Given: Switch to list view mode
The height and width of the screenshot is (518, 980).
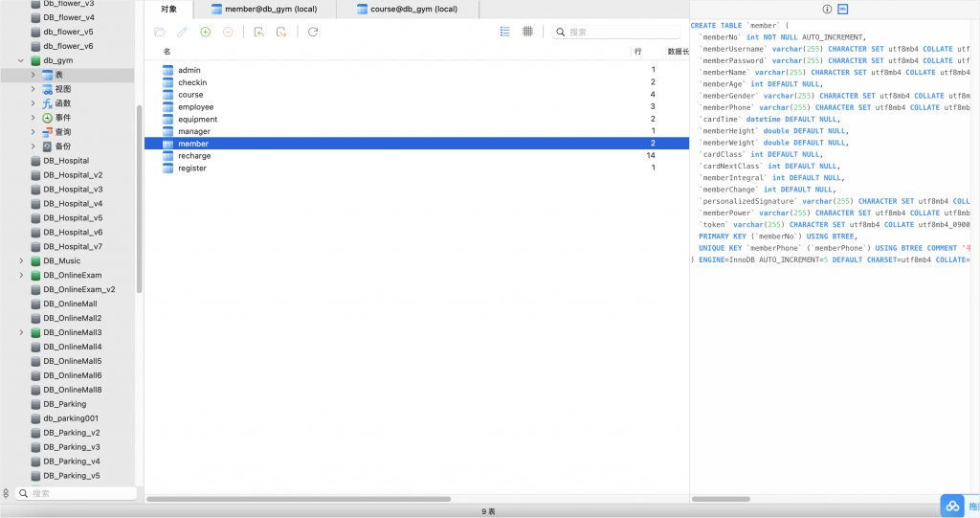Looking at the screenshot, I should 504,32.
